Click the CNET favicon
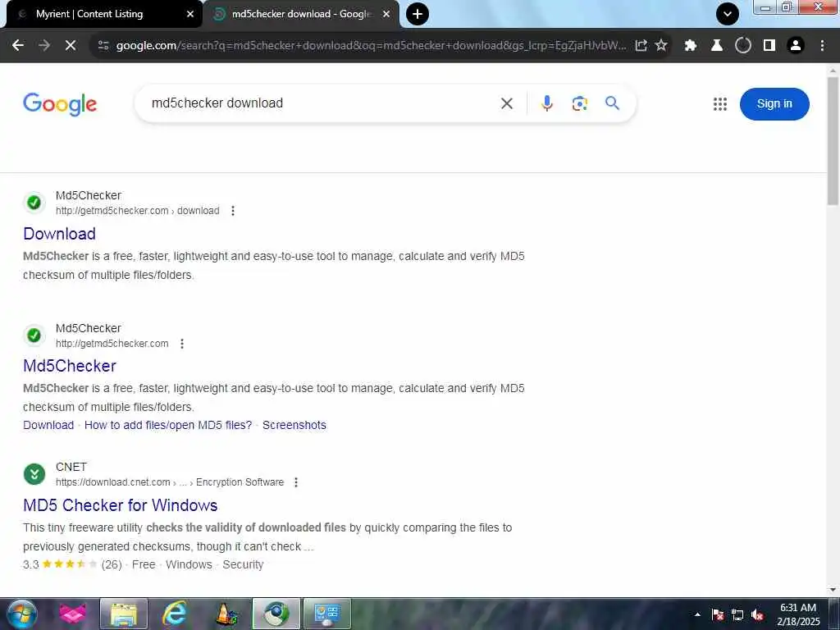The width and height of the screenshot is (840, 630). pyautogui.click(x=34, y=474)
